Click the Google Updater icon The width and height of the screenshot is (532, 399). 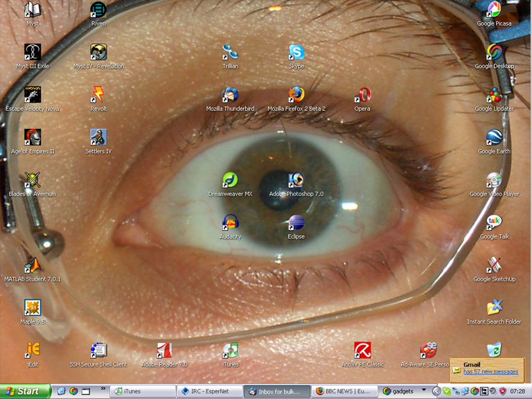pos(495,100)
